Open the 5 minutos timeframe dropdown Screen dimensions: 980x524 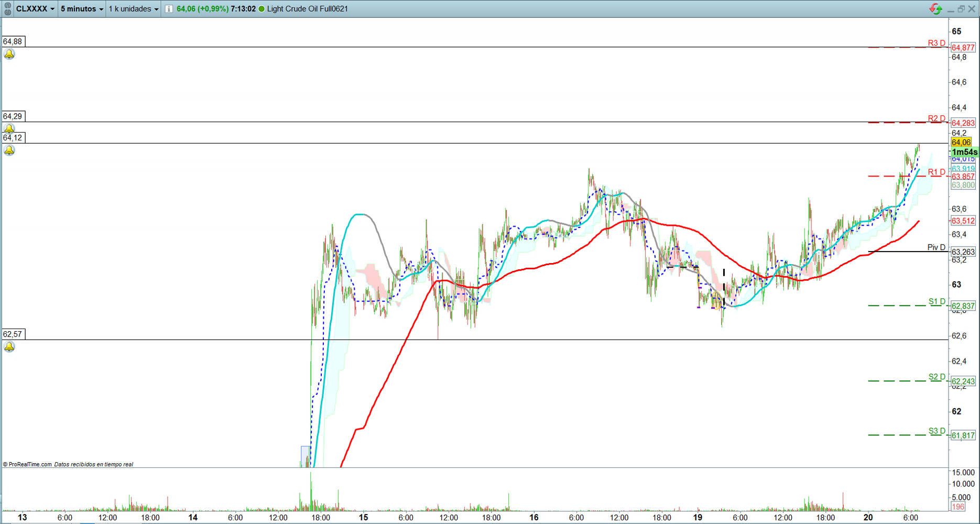click(82, 9)
